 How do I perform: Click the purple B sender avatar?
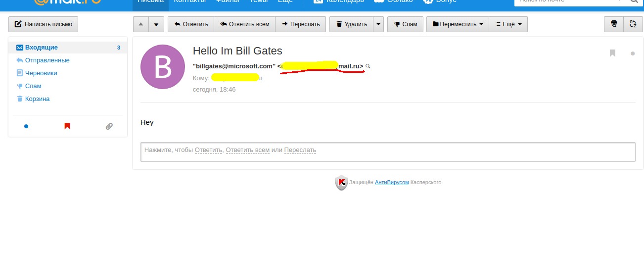(163, 67)
